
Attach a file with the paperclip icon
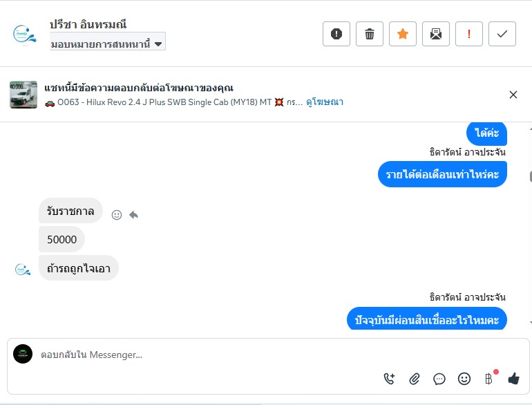[415, 379]
